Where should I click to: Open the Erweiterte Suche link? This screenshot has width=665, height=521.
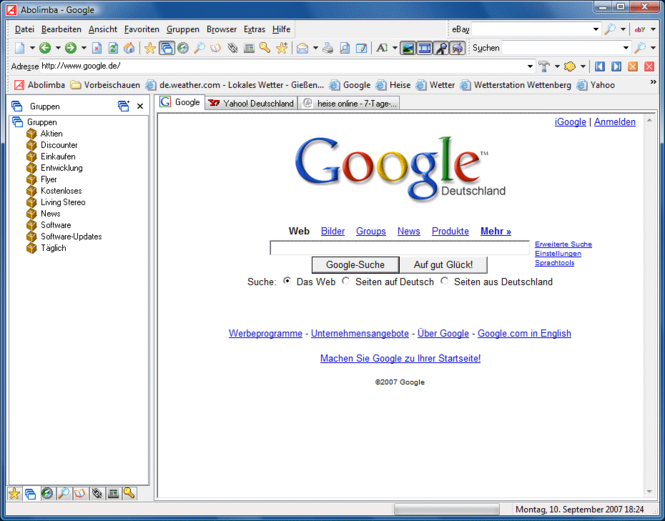point(563,244)
